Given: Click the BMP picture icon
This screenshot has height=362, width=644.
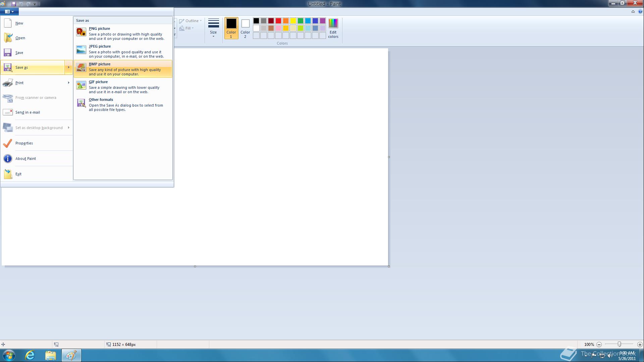Looking at the screenshot, I should coord(81,67).
